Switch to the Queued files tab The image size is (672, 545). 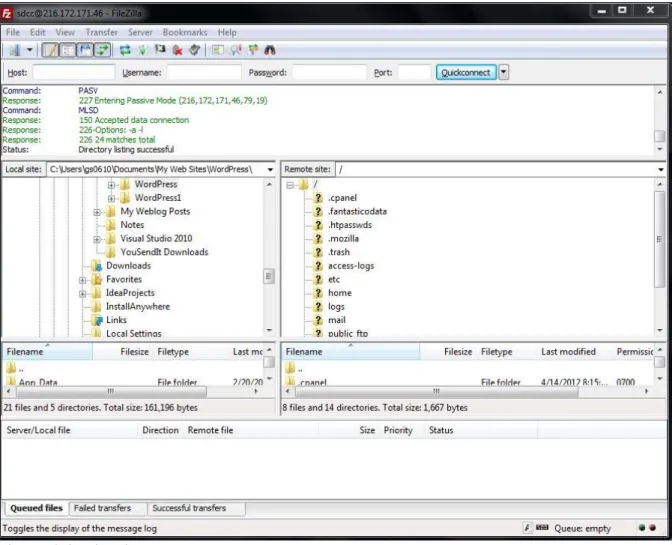pos(36,508)
